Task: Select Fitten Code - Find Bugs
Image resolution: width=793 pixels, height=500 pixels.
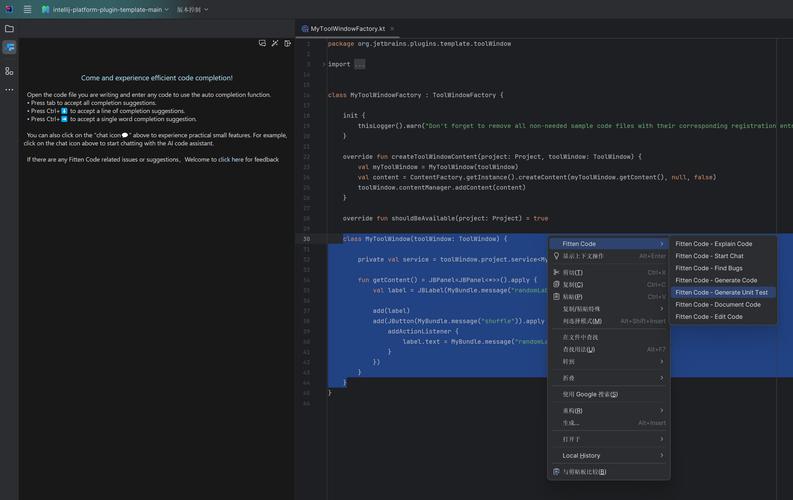Action: pos(708,268)
